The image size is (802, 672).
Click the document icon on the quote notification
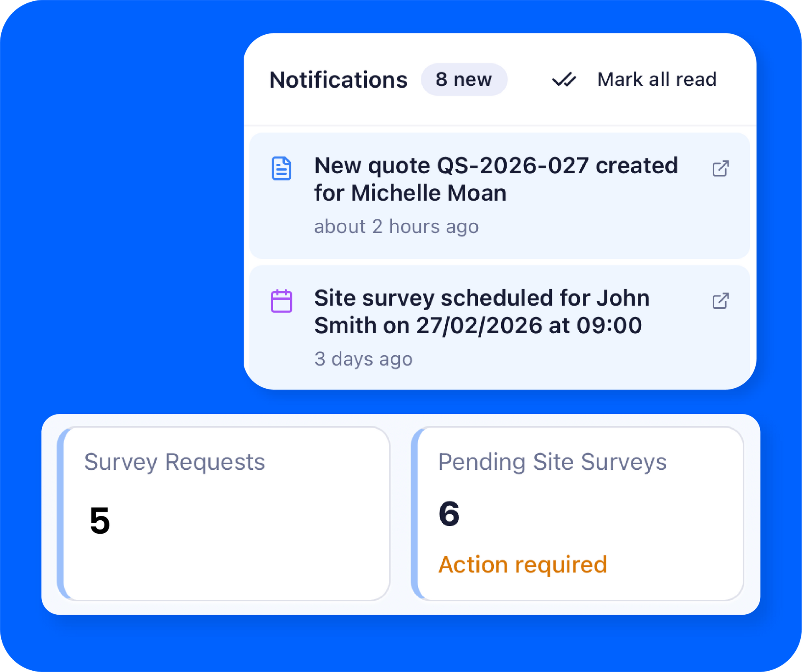(x=281, y=168)
